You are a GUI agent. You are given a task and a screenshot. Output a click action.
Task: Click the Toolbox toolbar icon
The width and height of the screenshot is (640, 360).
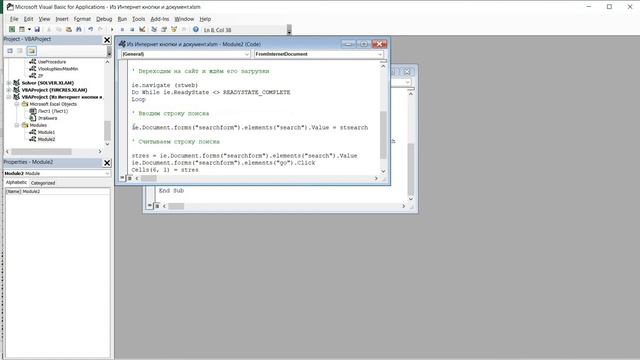tap(184, 29)
